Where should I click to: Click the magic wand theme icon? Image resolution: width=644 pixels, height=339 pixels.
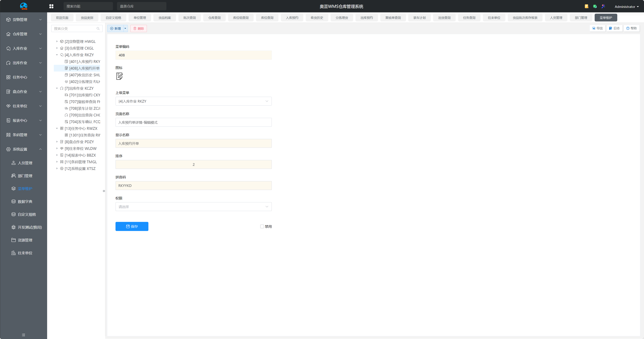(x=603, y=6)
